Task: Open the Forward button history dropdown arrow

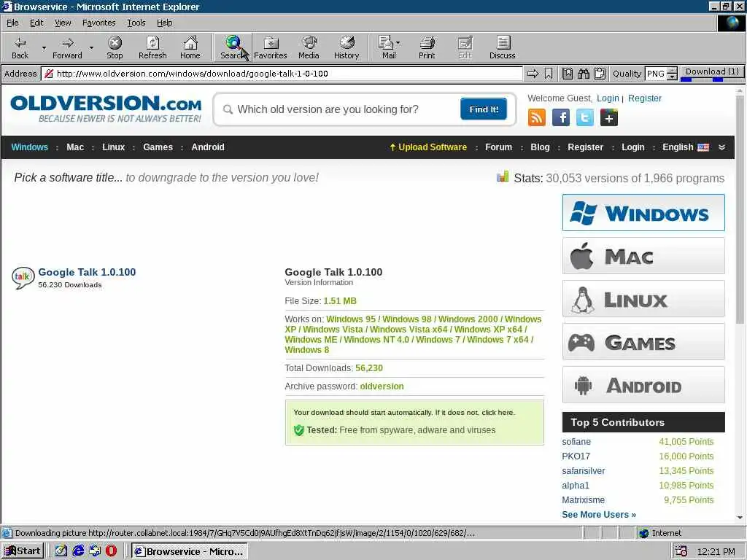Action: [91, 47]
